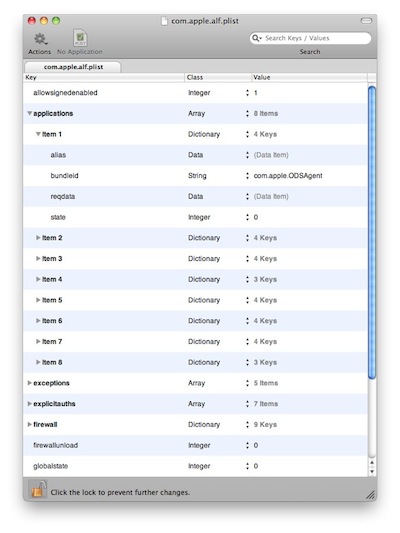Screen dimensions: 400x533
Task: Click the scrollbar up arrow
Action: tap(372, 463)
